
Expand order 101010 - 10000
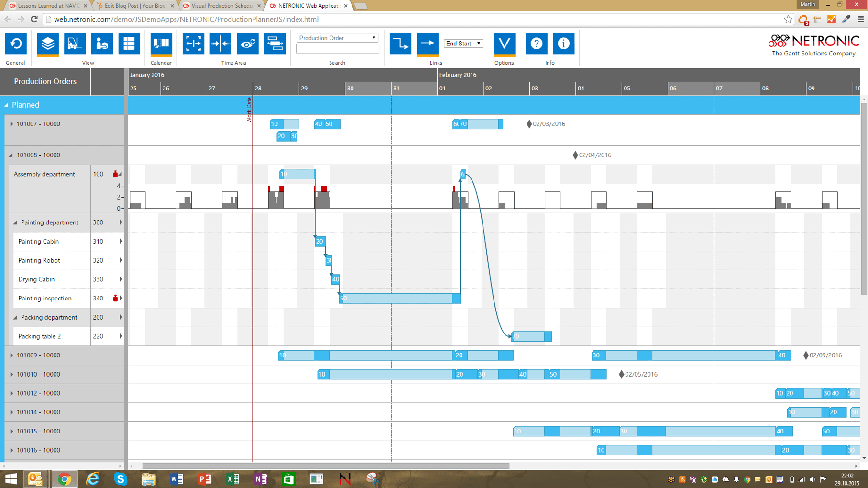11,374
